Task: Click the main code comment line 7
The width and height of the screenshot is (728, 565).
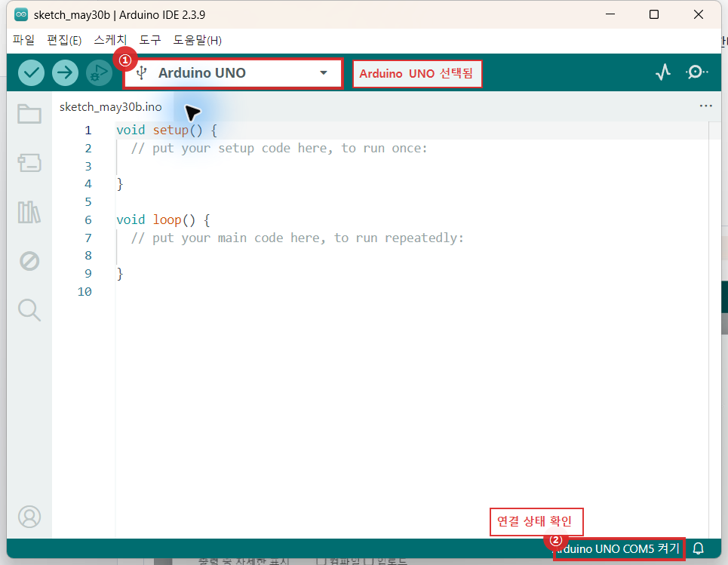Action: pos(297,238)
